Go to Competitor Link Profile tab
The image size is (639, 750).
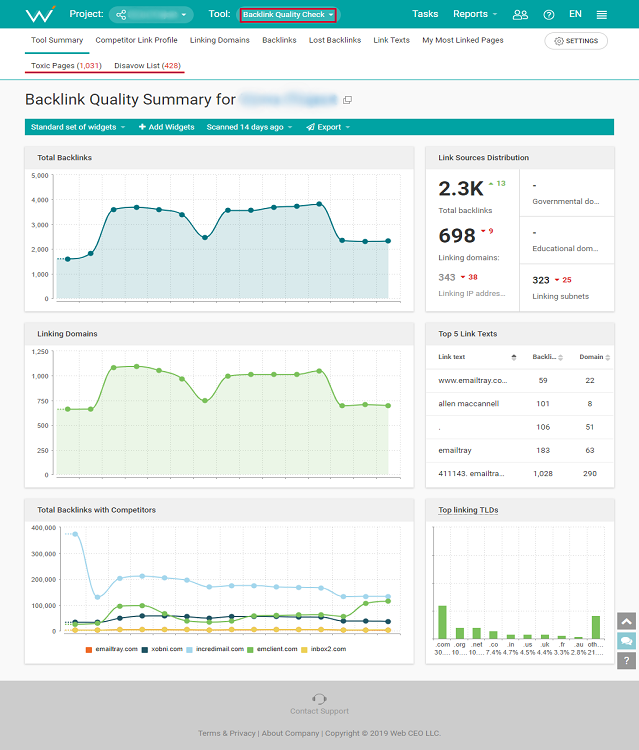(x=136, y=40)
